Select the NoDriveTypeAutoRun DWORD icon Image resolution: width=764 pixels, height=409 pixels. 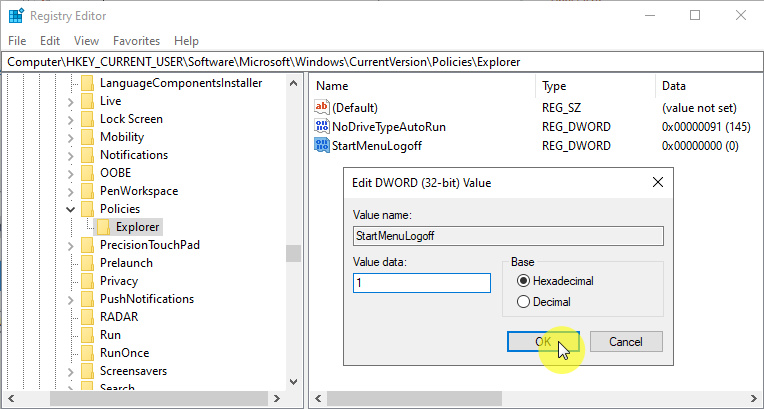point(322,127)
